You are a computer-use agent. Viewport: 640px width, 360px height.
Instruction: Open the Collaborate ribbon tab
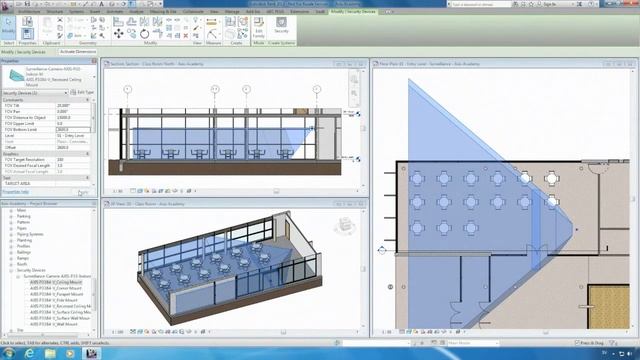tap(193, 12)
